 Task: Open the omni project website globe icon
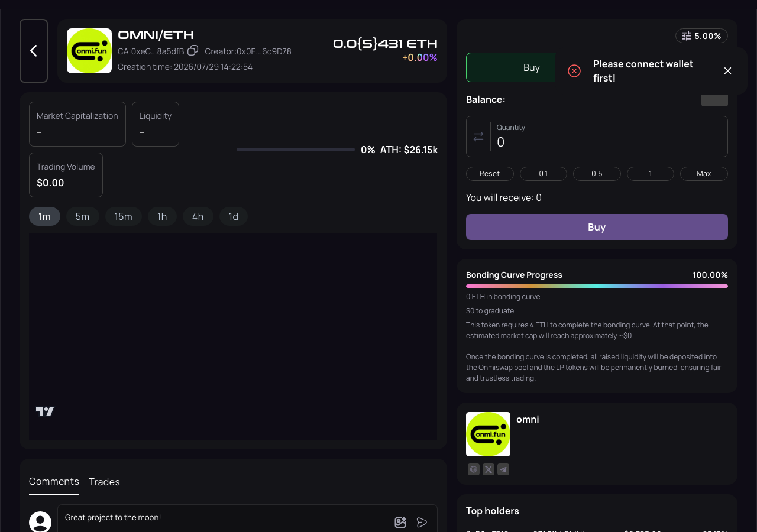473,469
